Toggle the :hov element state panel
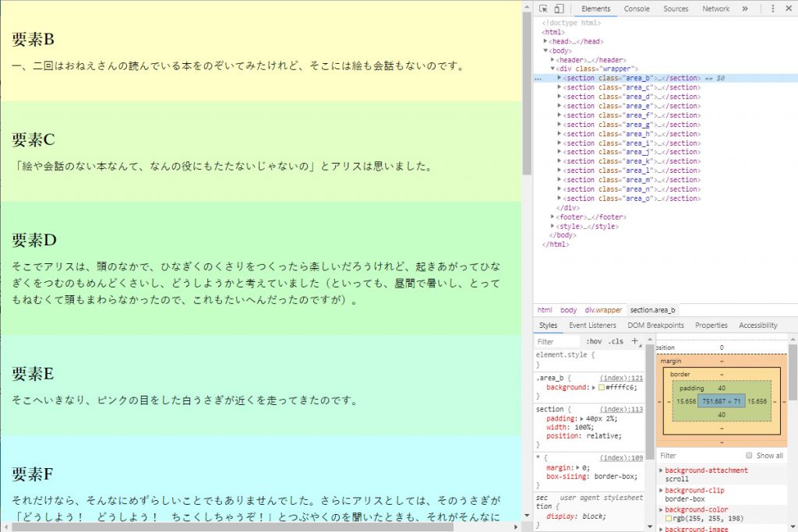798x532 pixels. (594, 342)
